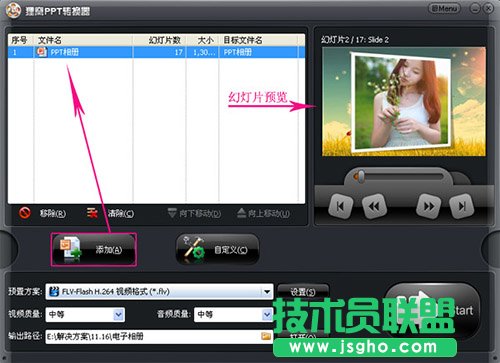
Task: Click the 目标文件名 column header
Action: [x=258, y=40]
